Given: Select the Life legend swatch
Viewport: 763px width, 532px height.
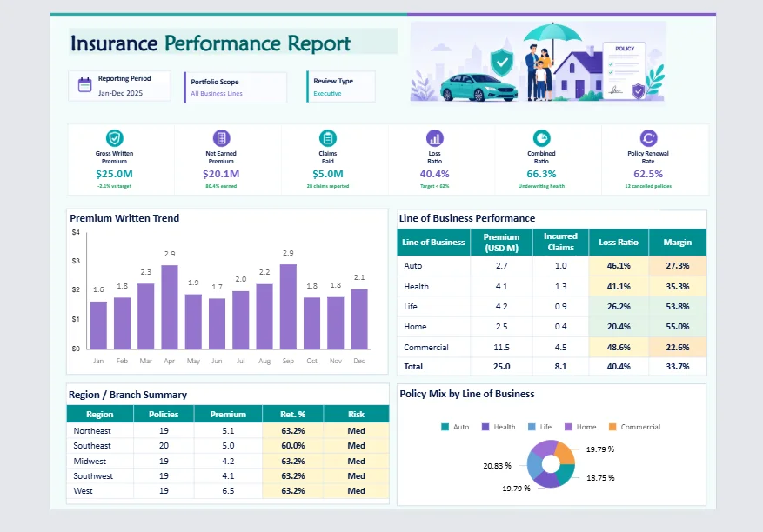Looking at the screenshot, I should tap(532, 427).
